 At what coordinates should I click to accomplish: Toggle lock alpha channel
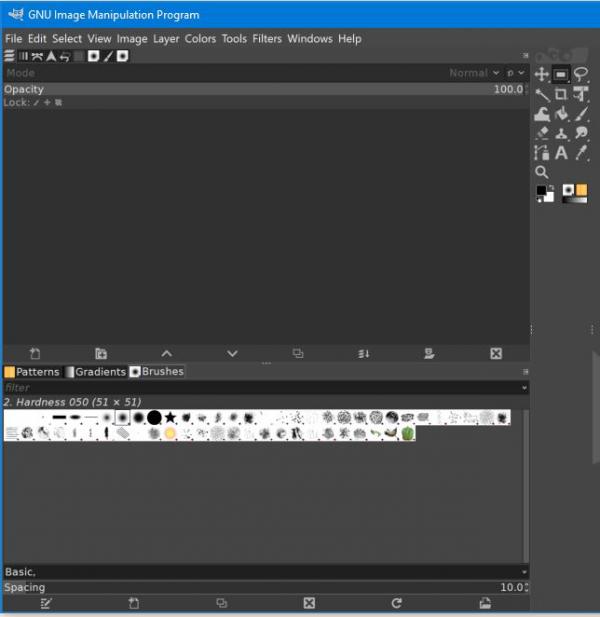point(58,102)
